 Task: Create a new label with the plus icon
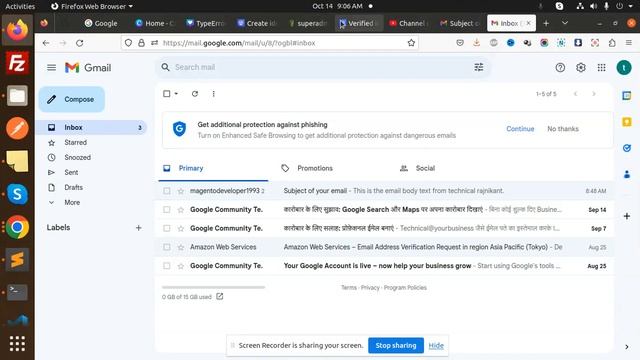point(138,228)
